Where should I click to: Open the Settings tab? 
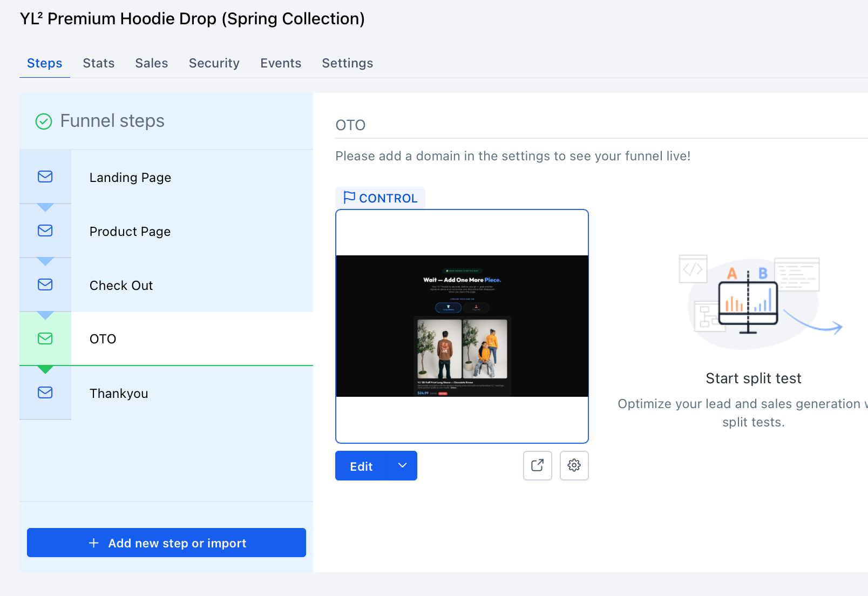click(348, 63)
